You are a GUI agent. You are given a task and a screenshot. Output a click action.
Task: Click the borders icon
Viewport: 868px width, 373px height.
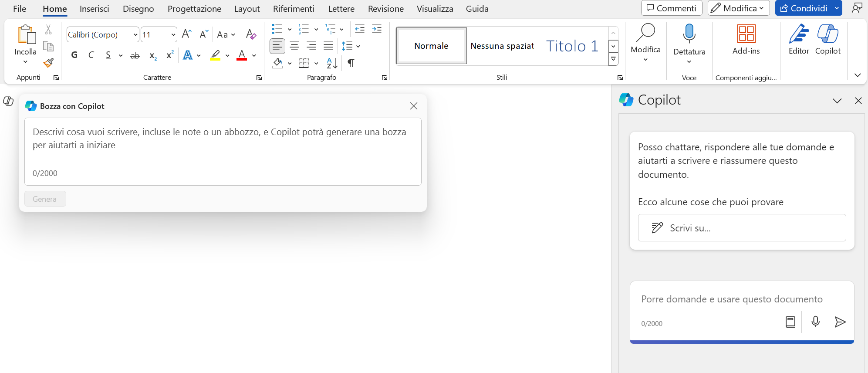(x=304, y=63)
